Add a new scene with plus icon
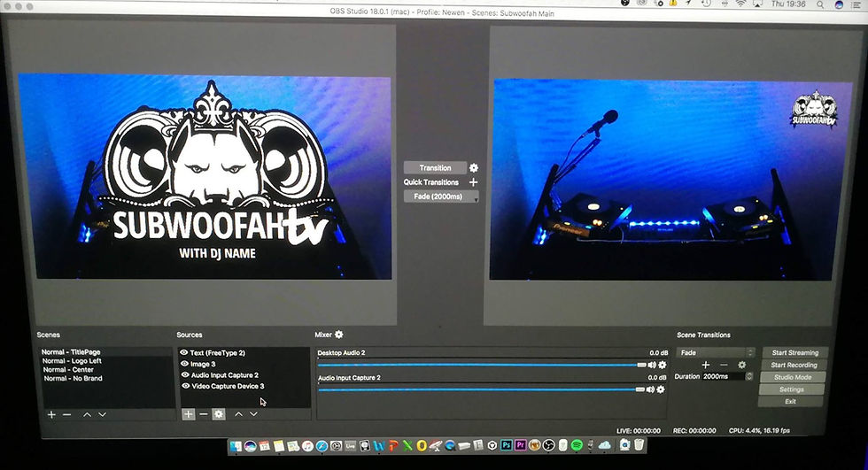Viewport: 868px width, 470px height. 51,414
